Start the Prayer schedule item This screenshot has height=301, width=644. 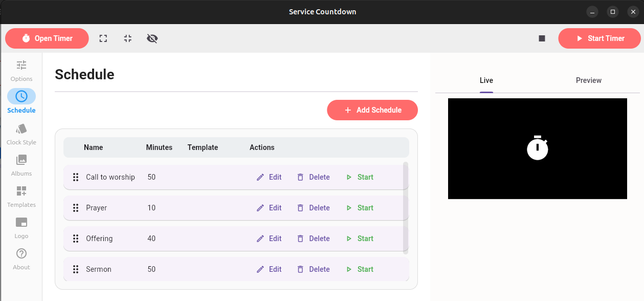click(360, 208)
